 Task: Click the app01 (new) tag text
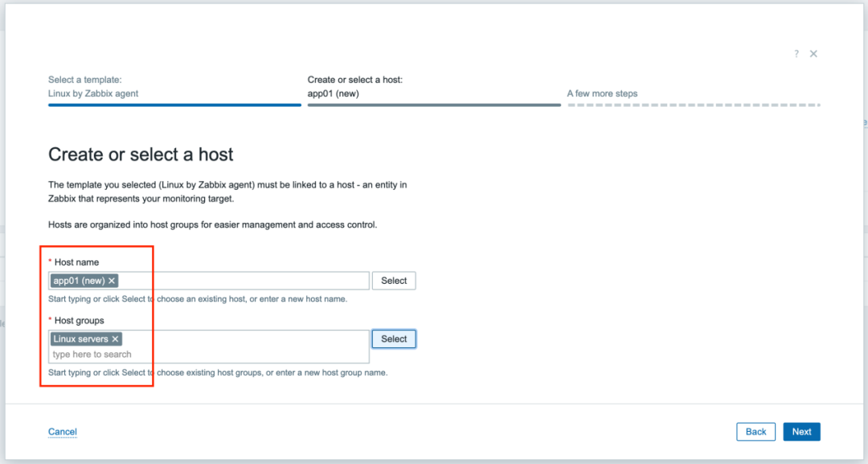point(79,281)
